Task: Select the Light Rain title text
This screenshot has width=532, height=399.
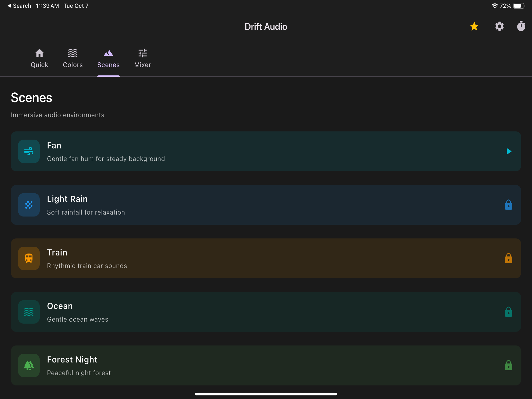Action: 67,199
